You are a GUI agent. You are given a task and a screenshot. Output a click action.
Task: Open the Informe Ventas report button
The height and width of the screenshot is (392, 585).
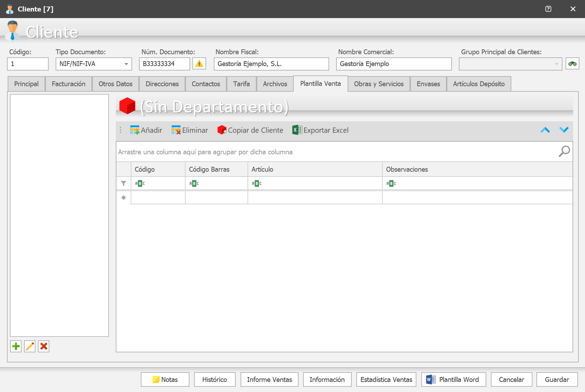click(269, 379)
